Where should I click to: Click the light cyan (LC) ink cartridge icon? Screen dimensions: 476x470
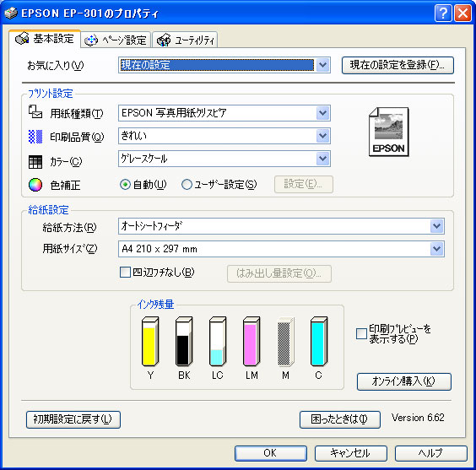coord(218,342)
